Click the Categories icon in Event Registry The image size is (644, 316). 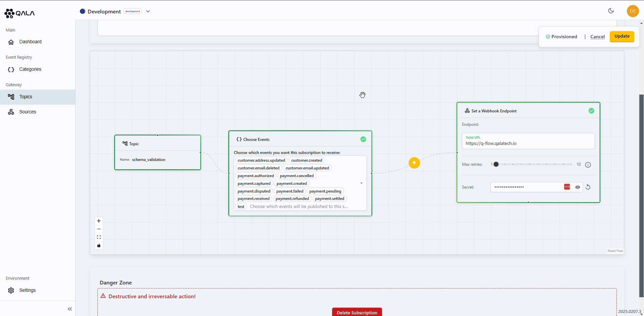[11, 69]
